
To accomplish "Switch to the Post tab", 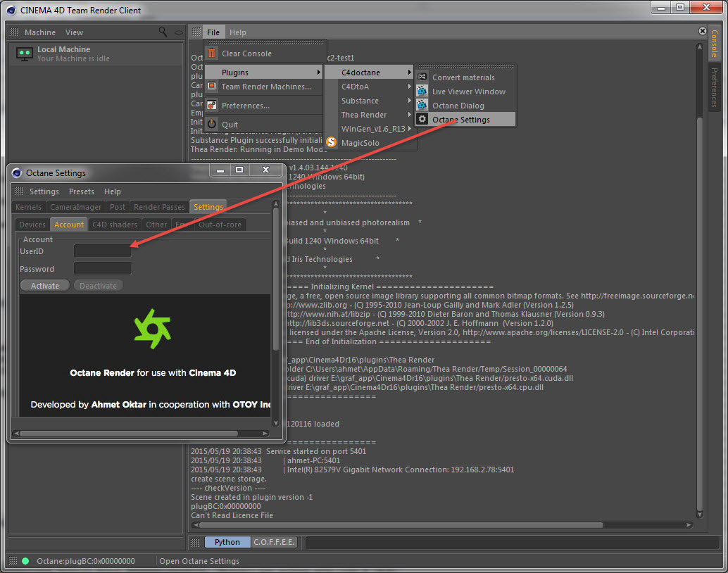I will pos(118,207).
